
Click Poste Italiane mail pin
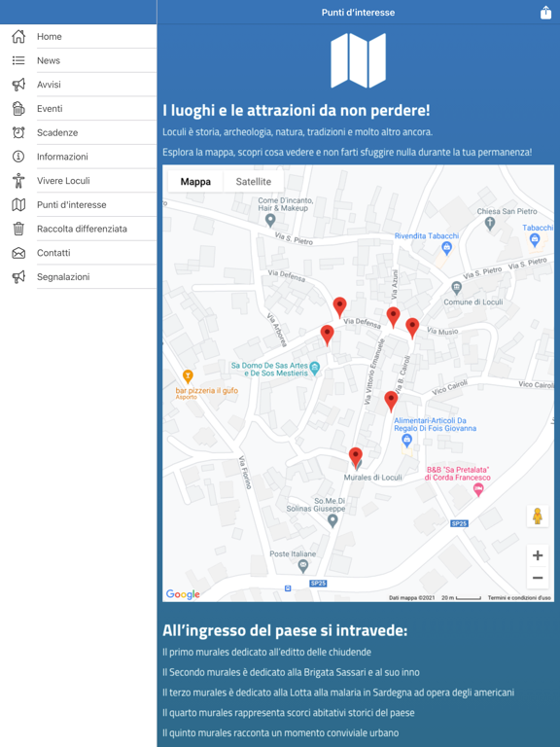pos(303,565)
